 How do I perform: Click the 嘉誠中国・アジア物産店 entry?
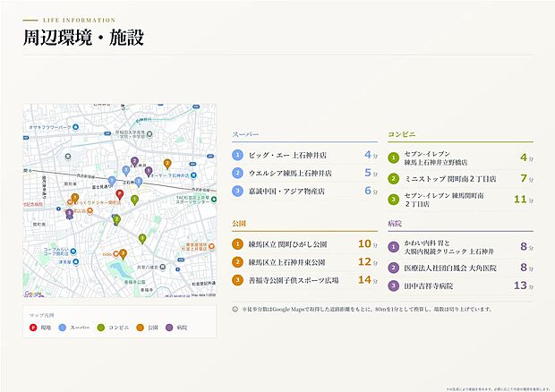click(x=304, y=191)
